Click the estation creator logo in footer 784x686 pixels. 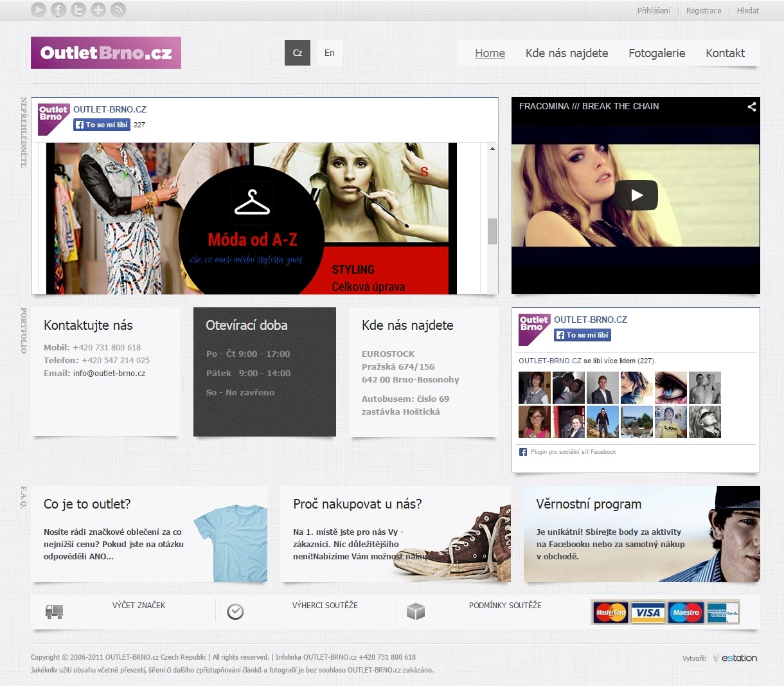[x=735, y=658]
